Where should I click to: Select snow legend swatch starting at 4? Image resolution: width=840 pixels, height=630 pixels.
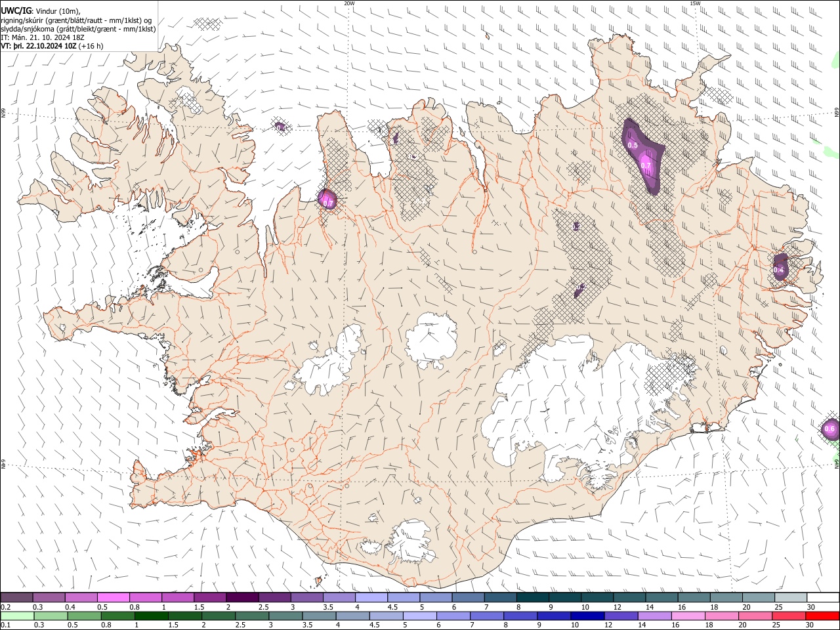371,597
